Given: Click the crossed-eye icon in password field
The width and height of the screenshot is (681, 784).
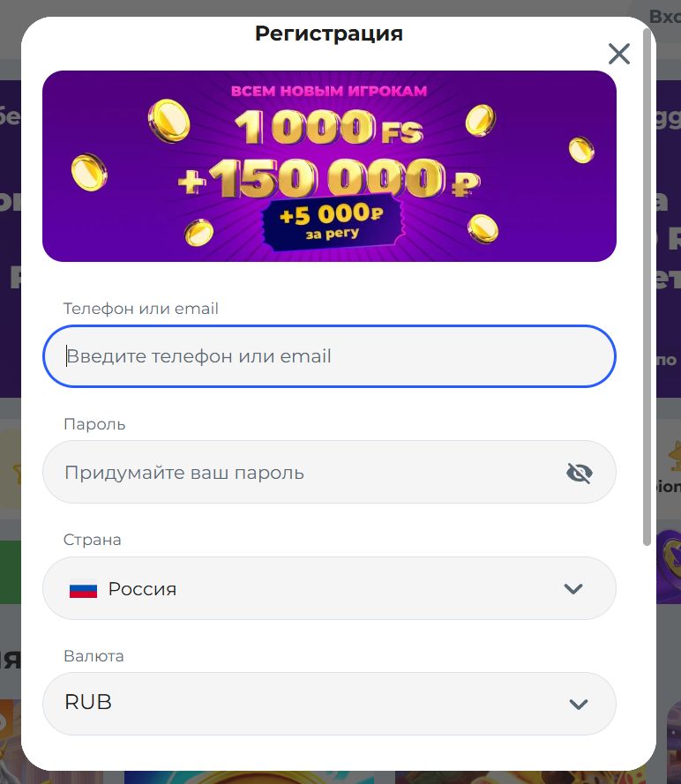Looking at the screenshot, I should point(580,472).
